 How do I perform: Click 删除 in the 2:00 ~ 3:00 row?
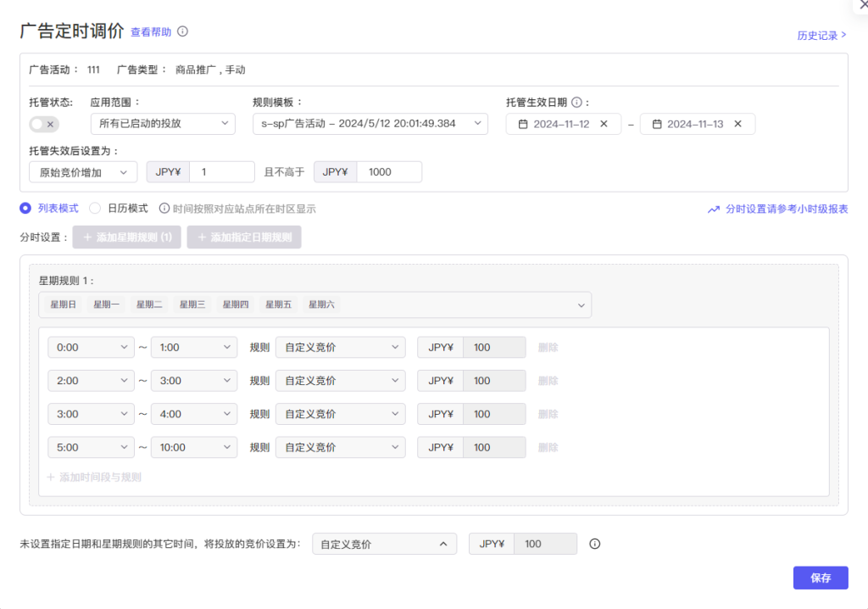coord(548,381)
